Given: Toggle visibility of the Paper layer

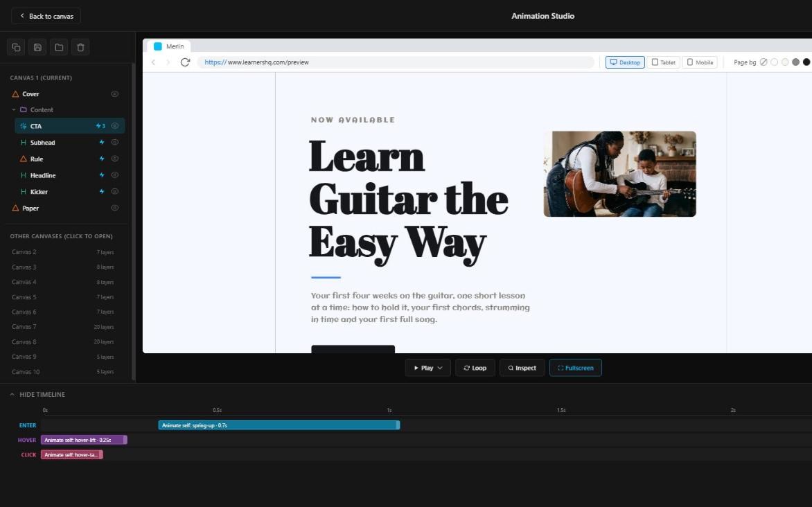Looking at the screenshot, I should coord(115,208).
